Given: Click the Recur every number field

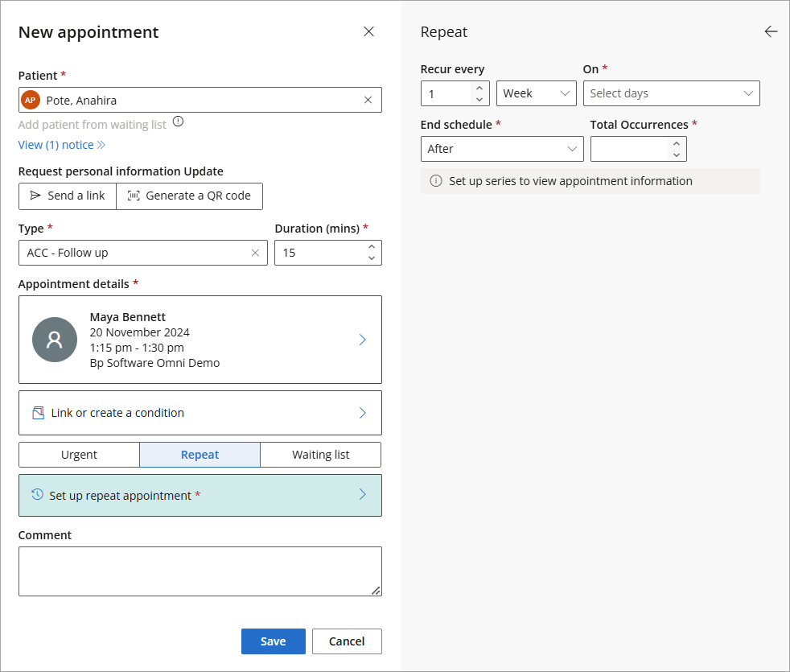Looking at the screenshot, I should click(x=455, y=93).
